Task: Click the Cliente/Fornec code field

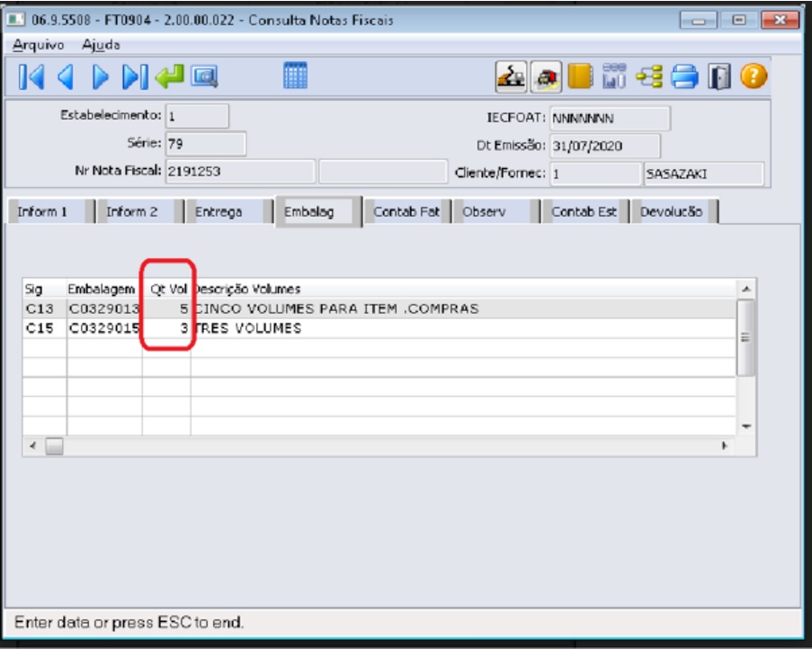Action: 595,173
